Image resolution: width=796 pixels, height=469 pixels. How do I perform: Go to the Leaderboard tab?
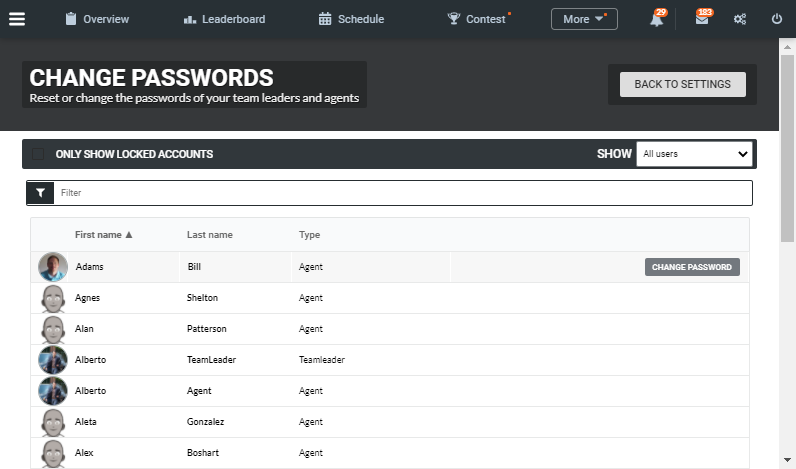224,19
